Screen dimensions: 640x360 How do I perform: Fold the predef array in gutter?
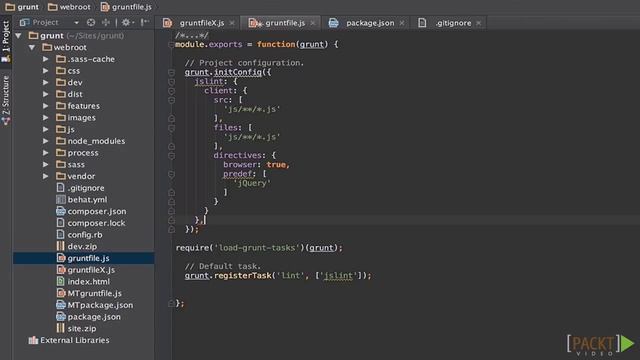pyautogui.click(x=171, y=174)
